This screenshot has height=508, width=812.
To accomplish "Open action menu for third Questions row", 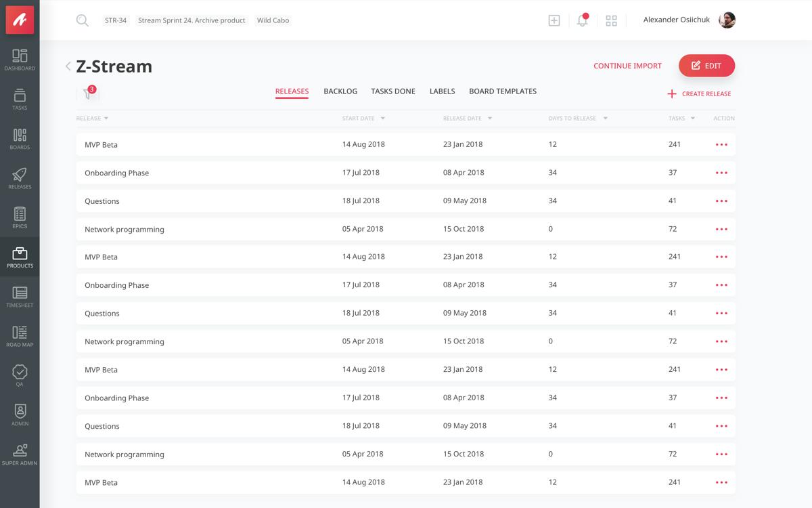I will [x=721, y=426].
